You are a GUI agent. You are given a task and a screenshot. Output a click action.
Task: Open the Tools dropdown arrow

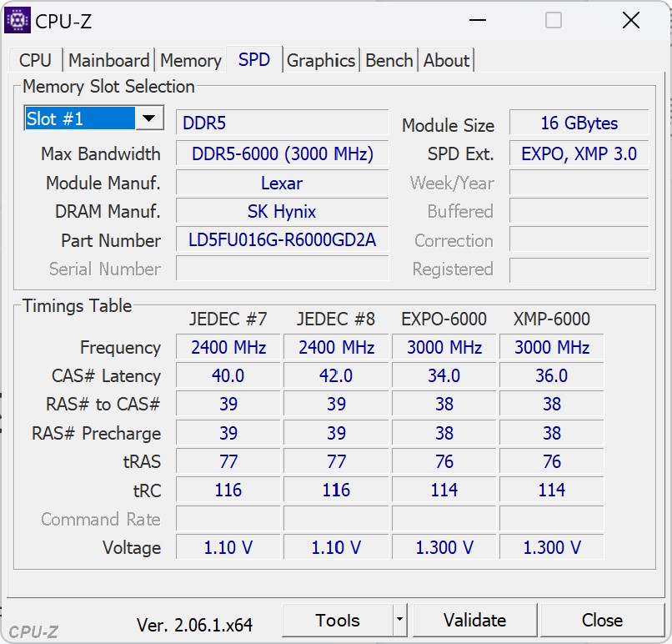(399, 620)
